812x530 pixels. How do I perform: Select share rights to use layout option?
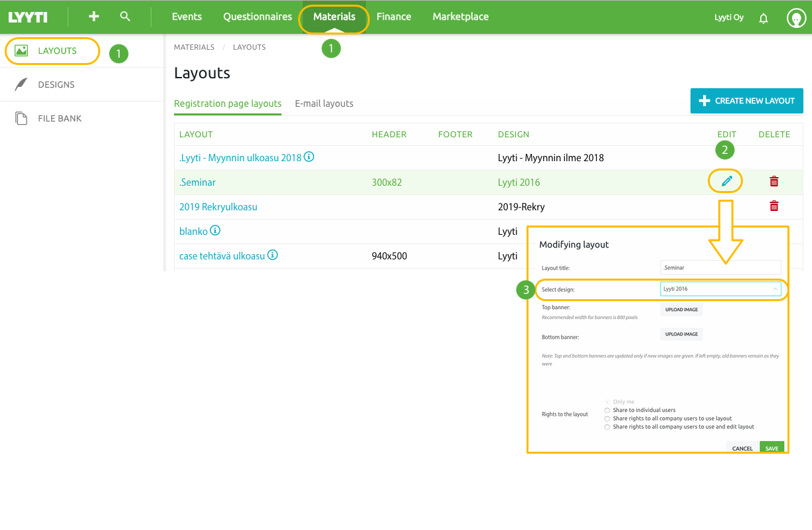(607, 419)
